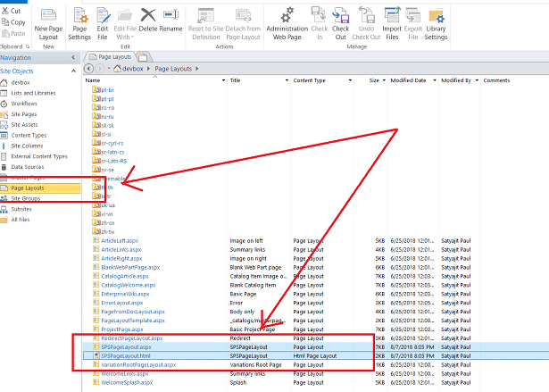Select EnterpriseWiki.aspx file
This screenshot has width=549, height=392.
(x=125, y=294)
